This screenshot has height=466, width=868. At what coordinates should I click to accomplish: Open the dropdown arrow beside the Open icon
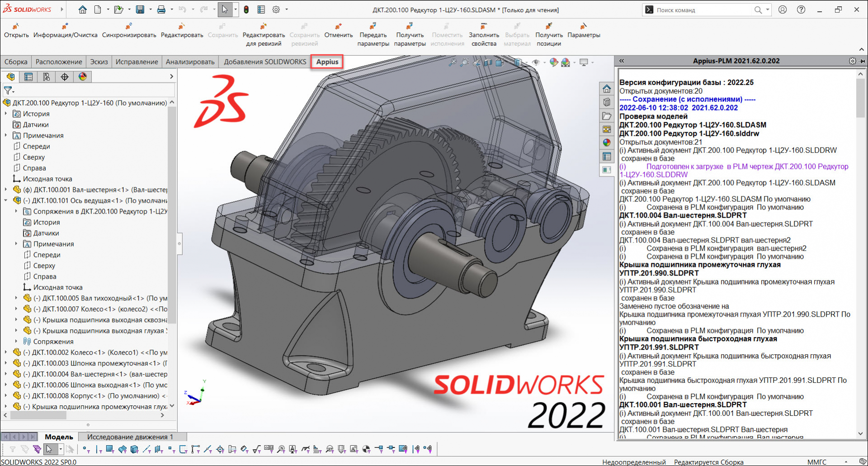point(129,10)
